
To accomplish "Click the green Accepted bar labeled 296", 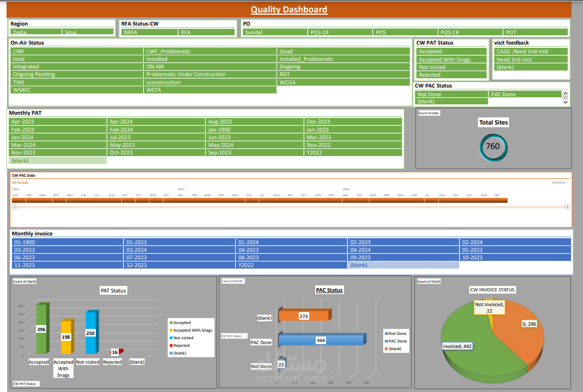I will click(42, 328).
